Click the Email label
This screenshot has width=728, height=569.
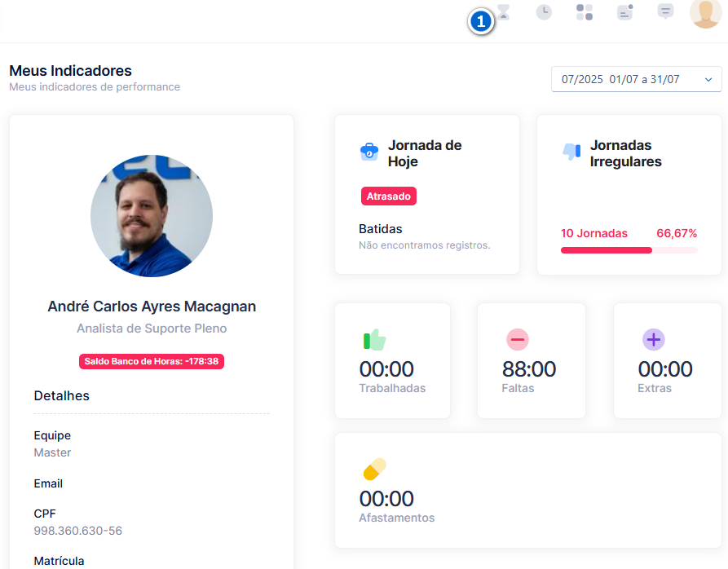tap(48, 483)
